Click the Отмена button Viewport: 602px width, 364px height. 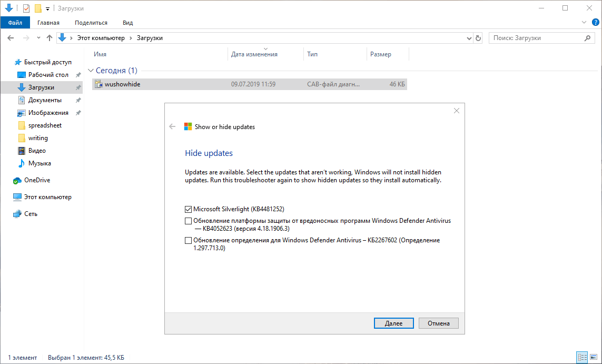coord(438,323)
